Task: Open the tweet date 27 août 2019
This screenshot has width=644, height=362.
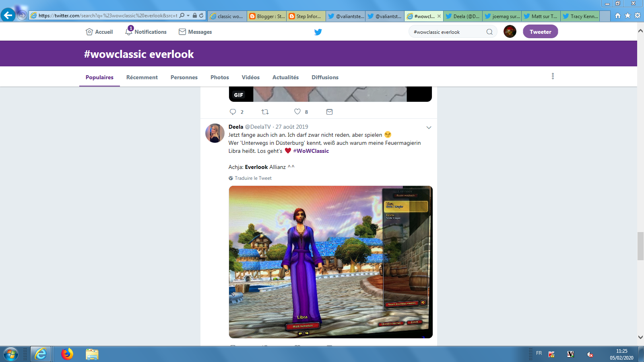Action: click(x=292, y=127)
